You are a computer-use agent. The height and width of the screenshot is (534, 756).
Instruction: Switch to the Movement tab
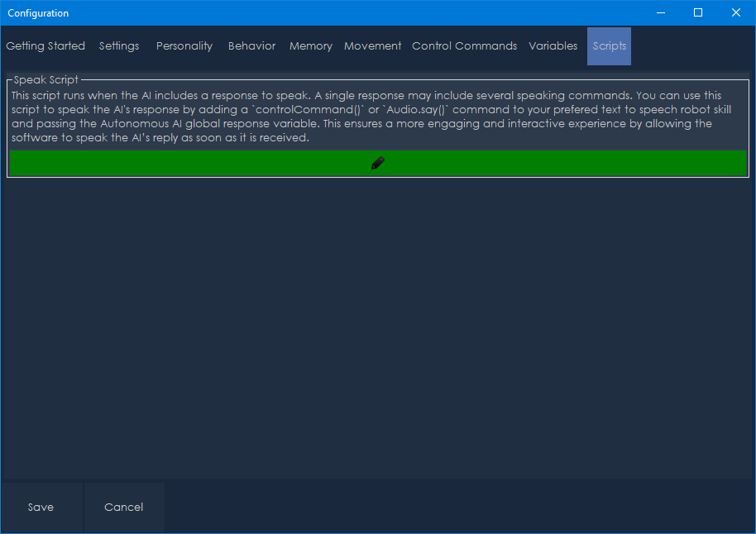click(372, 46)
